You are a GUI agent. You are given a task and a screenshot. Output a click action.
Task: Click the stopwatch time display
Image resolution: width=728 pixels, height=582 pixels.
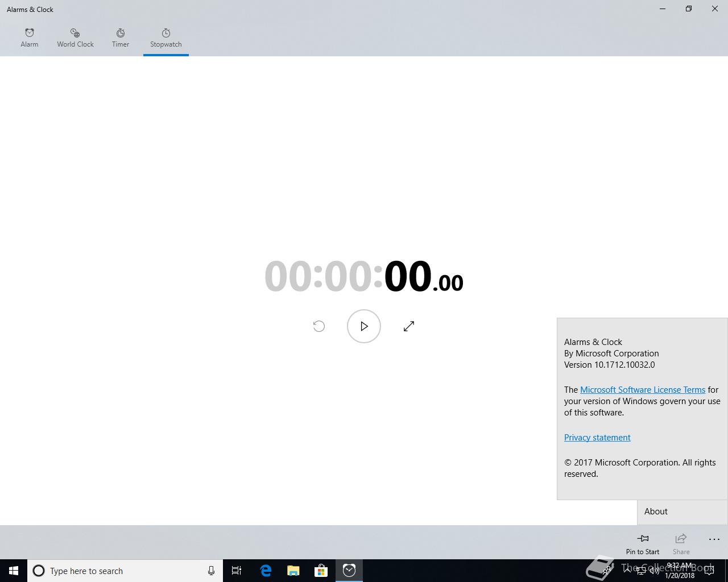364,277
